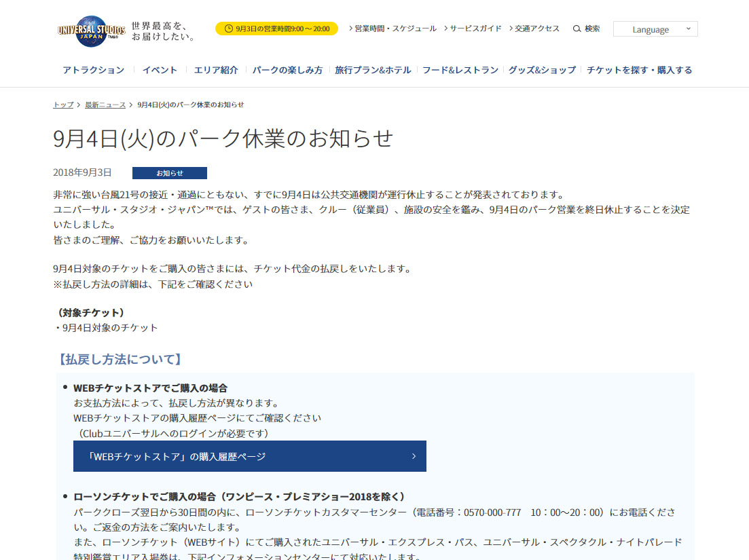Click the search magnifier icon

[x=577, y=29]
